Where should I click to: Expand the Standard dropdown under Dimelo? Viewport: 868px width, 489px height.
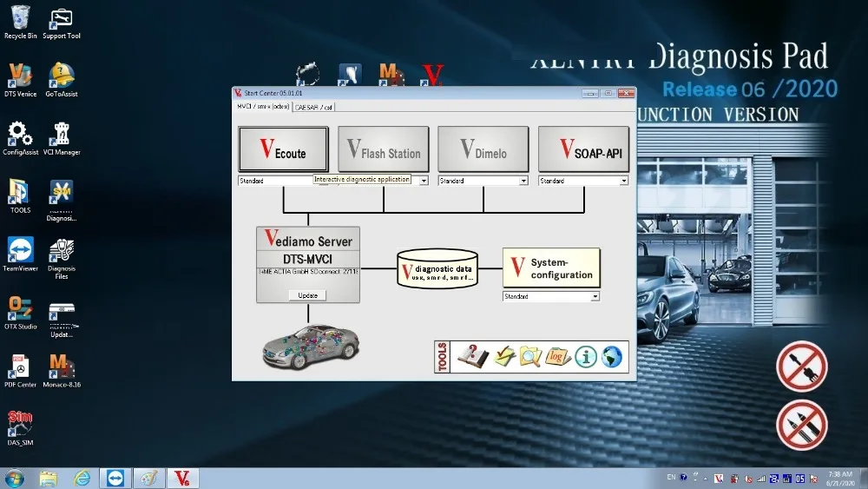pos(483,181)
